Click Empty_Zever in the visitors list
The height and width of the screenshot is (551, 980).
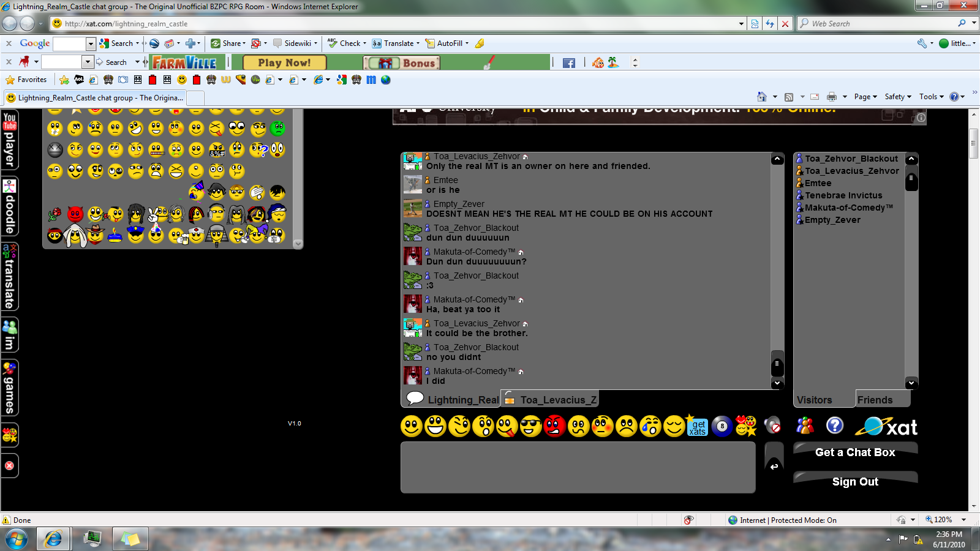tap(832, 220)
